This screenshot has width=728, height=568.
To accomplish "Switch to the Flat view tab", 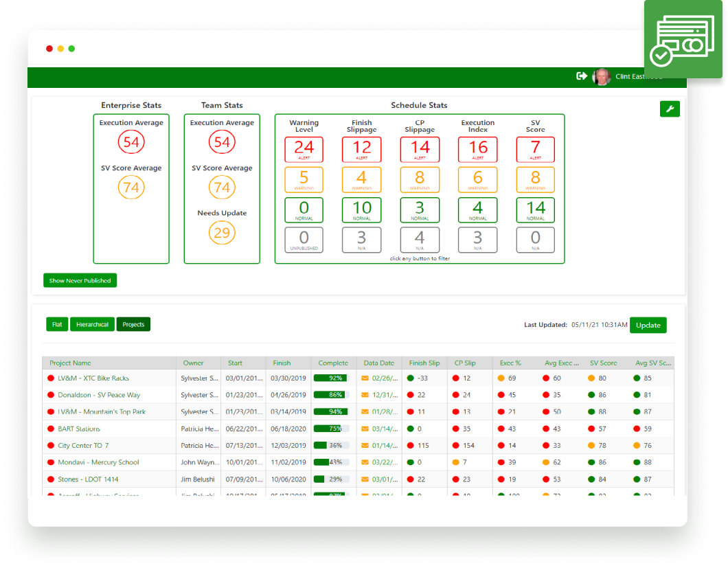I will click(x=57, y=324).
